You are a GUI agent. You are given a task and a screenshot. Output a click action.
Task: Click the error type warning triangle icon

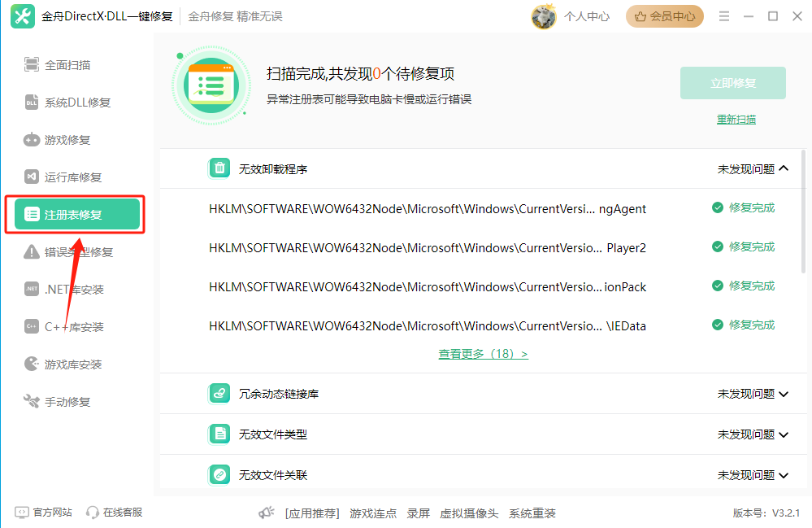(32, 252)
